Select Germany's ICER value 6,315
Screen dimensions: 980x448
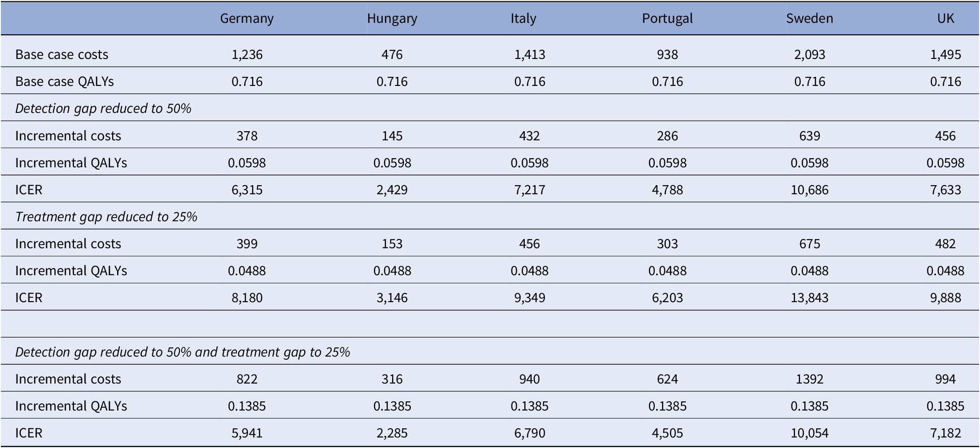pos(247,190)
